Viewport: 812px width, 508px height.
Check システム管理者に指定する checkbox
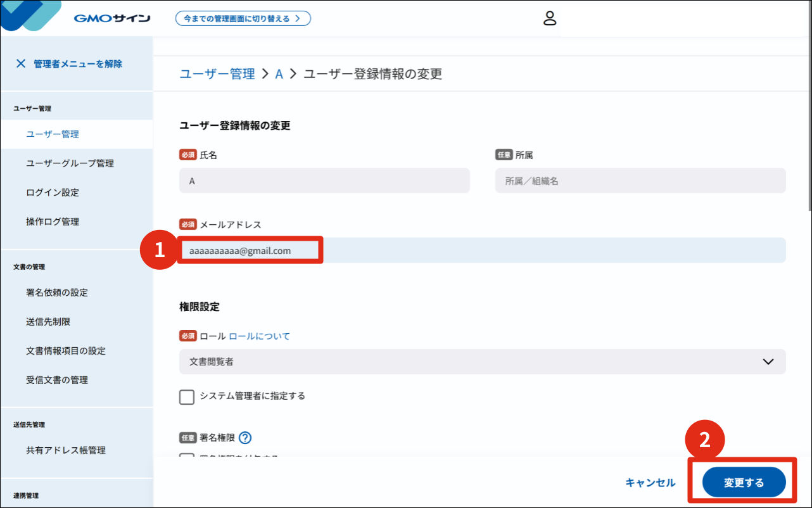(x=187, y=397)
